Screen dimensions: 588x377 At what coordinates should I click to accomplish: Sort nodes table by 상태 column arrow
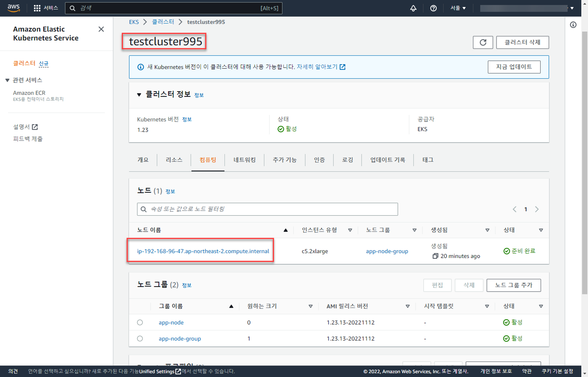click(541, 230)
